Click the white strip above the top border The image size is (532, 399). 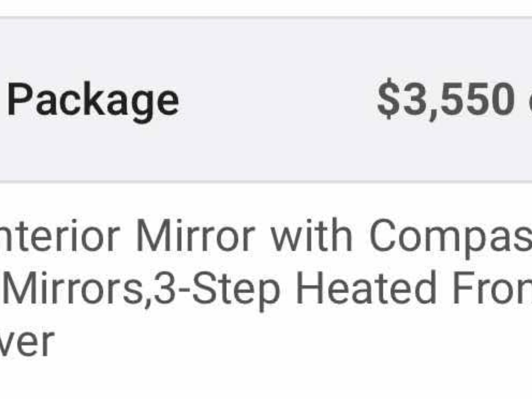[x=266, y=7]
